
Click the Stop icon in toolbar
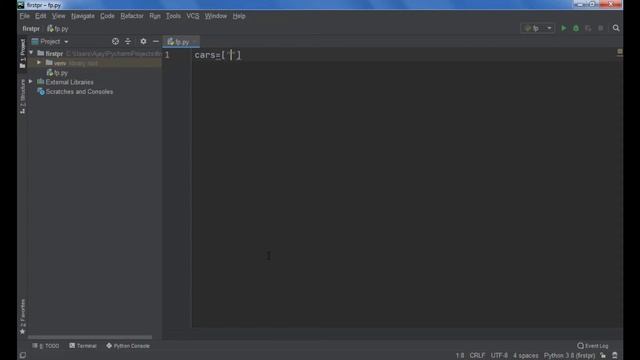600,28
